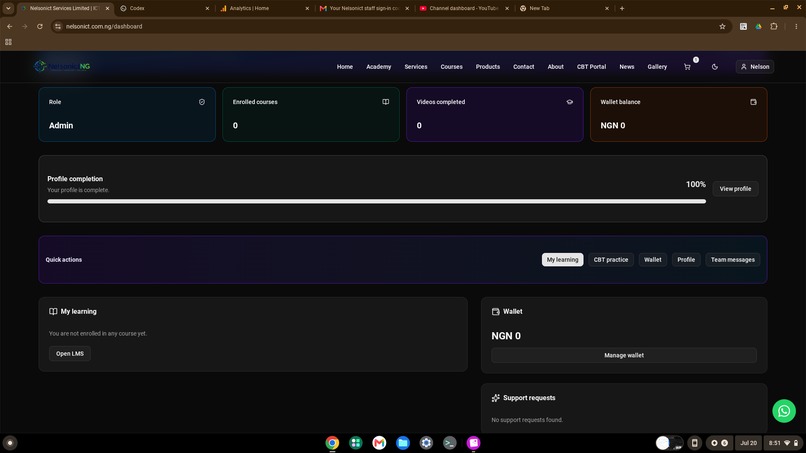This screenshot has width=806, height=453.
Task: Click the Wallet balance card icon
Action: [754, 102]
